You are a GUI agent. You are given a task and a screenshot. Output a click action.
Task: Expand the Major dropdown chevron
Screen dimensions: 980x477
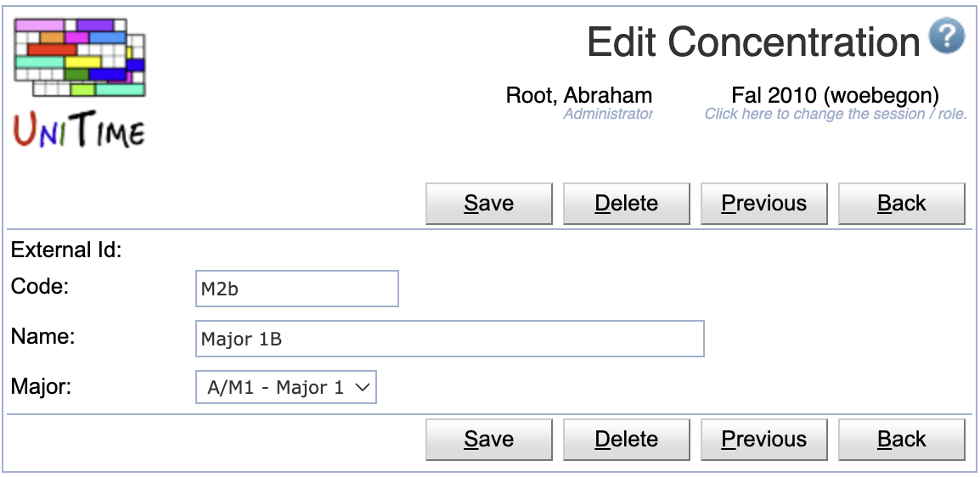coord(363,388)
